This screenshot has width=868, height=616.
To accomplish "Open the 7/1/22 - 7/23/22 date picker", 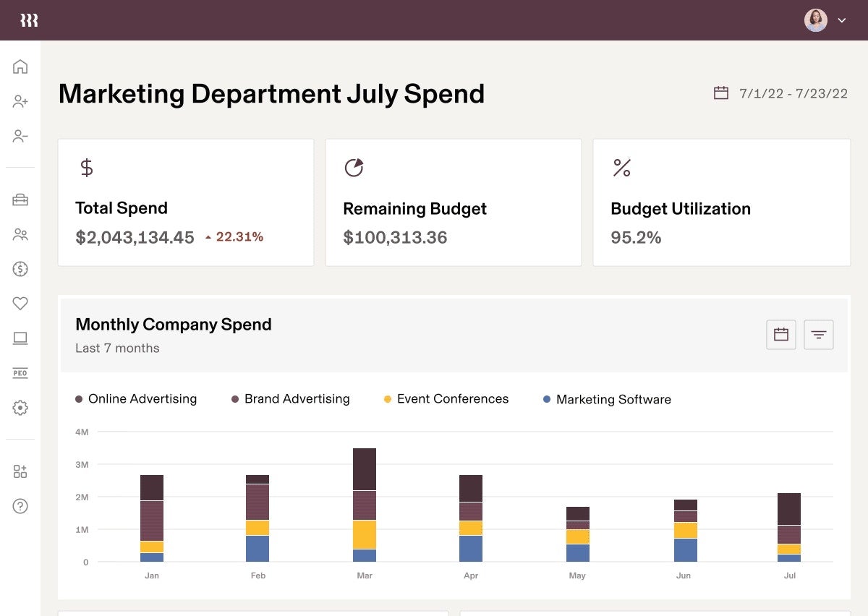I will (x=780, y=93).
